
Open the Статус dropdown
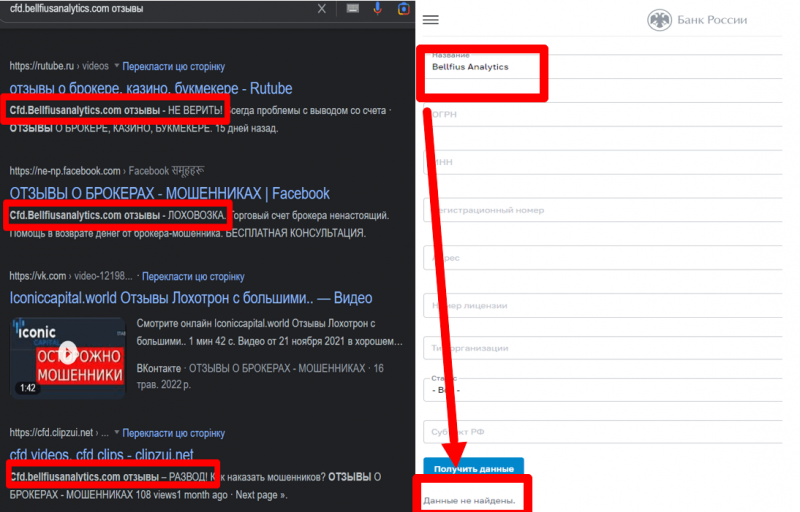pyautogui.click(x=603, y=390)
